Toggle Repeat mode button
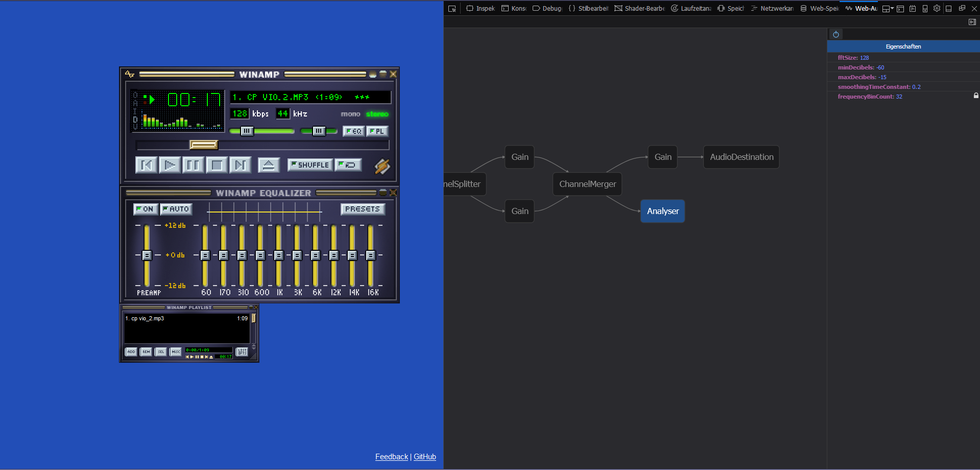 [348, 165]
